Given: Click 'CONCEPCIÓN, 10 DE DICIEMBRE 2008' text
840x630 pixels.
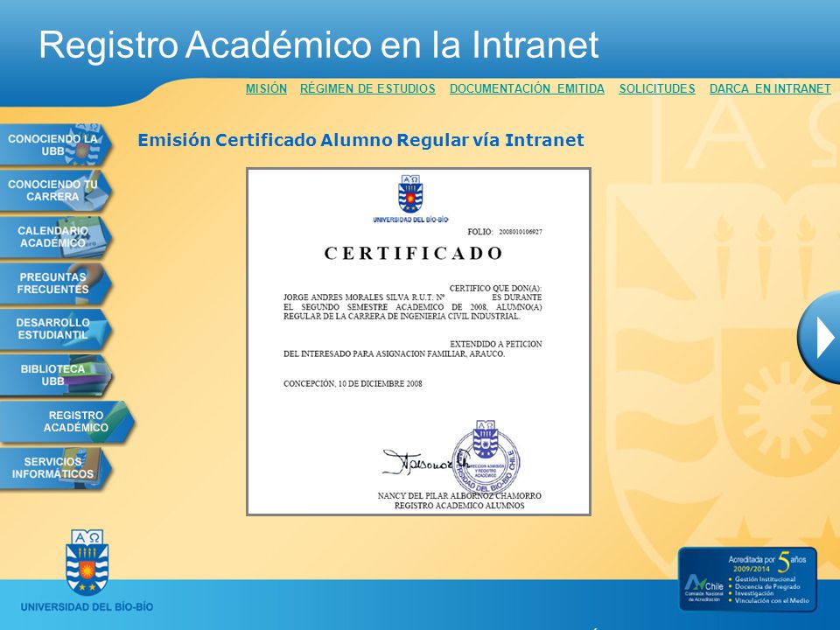Looking at the screenshot, I should 353,383.
